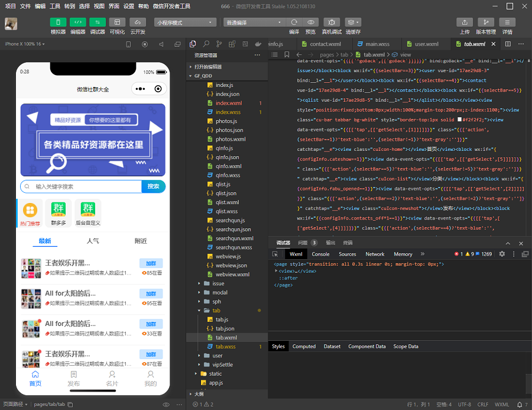Switch to the contact.wxml editor tab
Viewport: 532px width, 410px height.
point(322,44)
